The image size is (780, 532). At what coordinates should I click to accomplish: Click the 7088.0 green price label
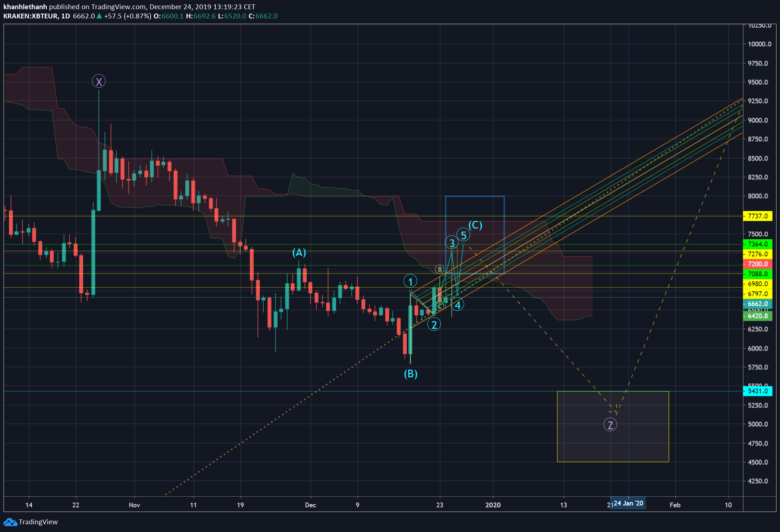click(758, 274)
